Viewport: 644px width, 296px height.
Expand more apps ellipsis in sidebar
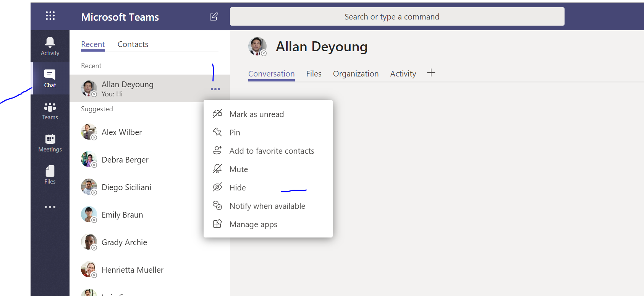click(50, 207)
